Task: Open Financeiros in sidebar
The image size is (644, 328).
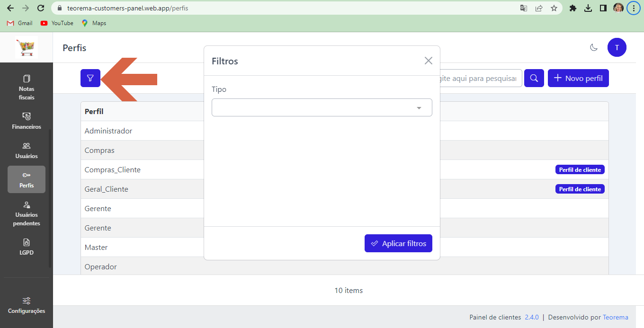Action: pos(27,121)
